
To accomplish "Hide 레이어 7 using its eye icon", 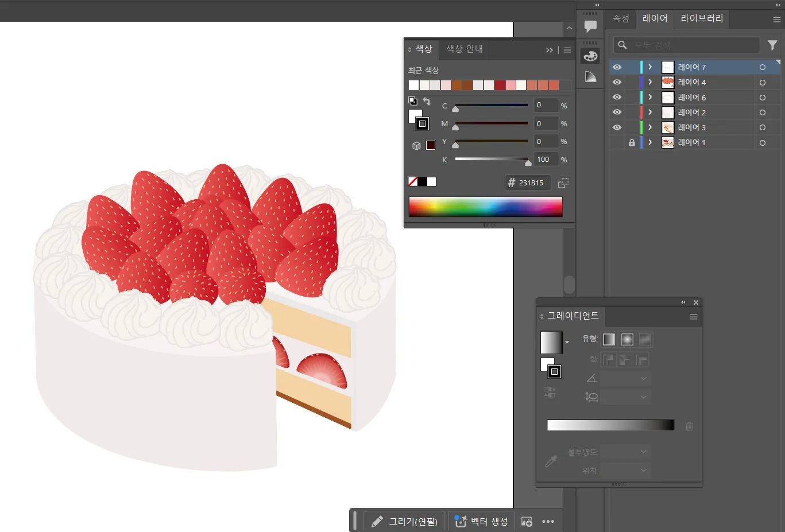I will [617, 67].
